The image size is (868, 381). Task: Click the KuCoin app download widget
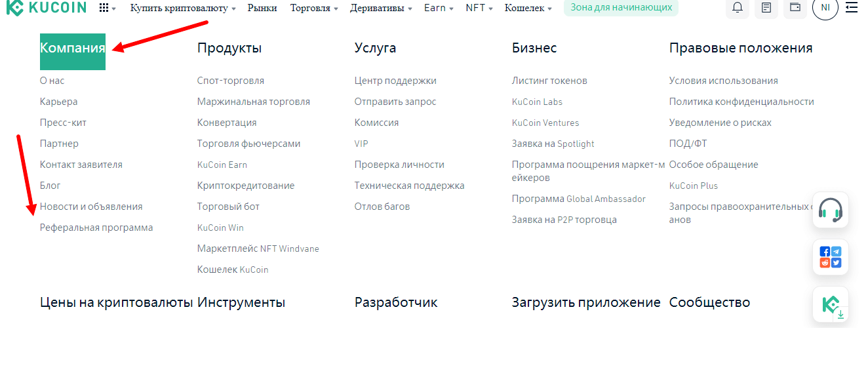point(831,305)
